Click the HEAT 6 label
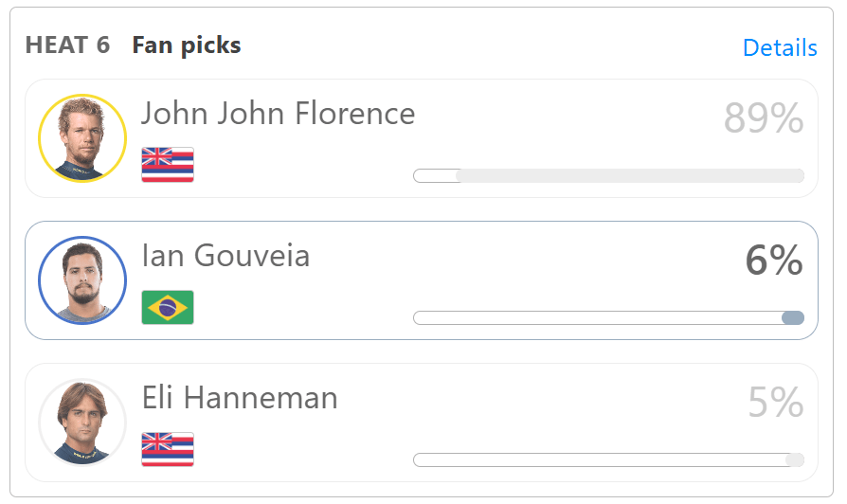847x504 pixels. [67, 45]
